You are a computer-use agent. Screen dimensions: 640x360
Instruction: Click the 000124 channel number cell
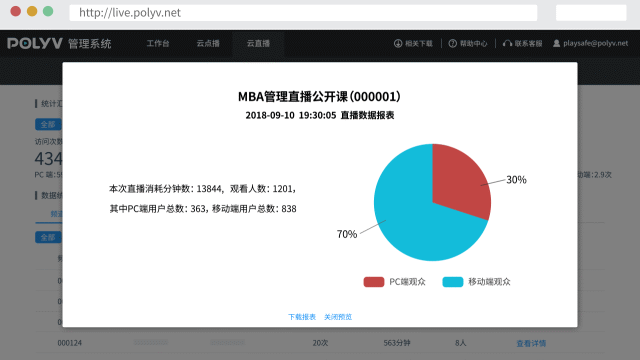pos(70,343)
